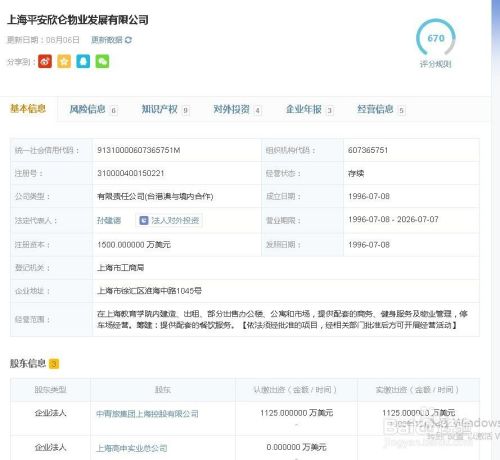Click business status 存续
500x460 pixels.
[x=356, y=173]
